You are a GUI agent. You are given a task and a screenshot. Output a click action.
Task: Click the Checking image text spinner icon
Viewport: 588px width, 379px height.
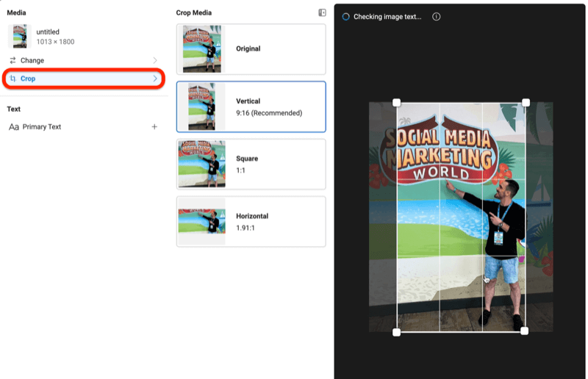point(345,16)
